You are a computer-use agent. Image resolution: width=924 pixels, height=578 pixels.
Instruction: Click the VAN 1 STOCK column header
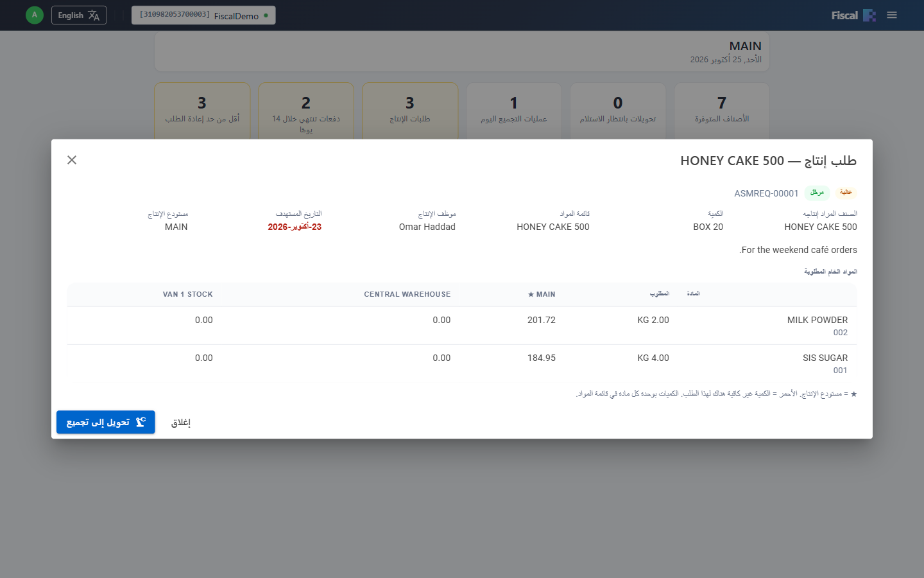[x=187, y=294]
